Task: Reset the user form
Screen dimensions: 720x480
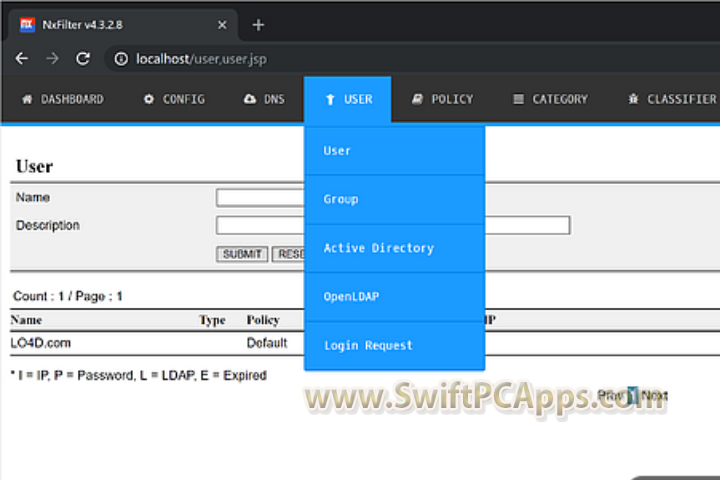Action: pyautogui.click(x=289, y=254)
